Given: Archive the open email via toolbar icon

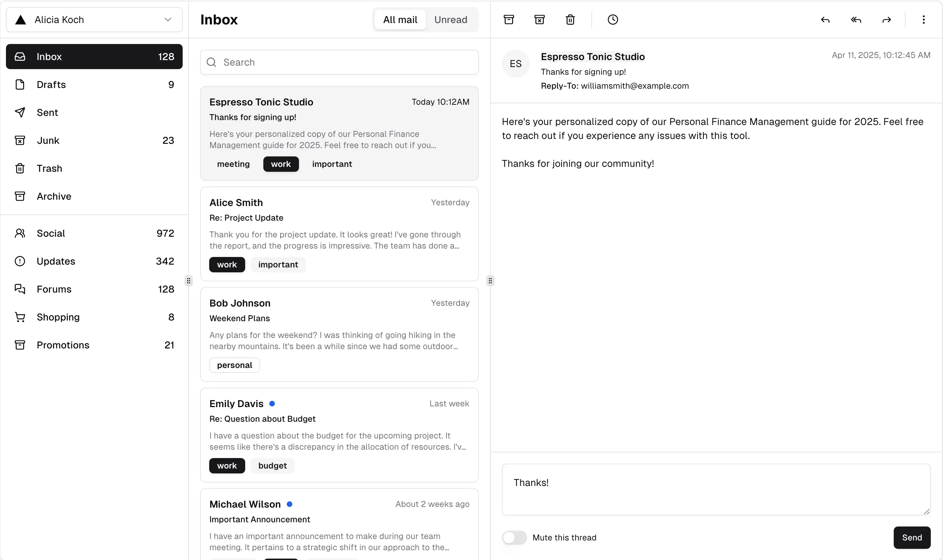Looking at the screenshot, I should coord(509,20).
